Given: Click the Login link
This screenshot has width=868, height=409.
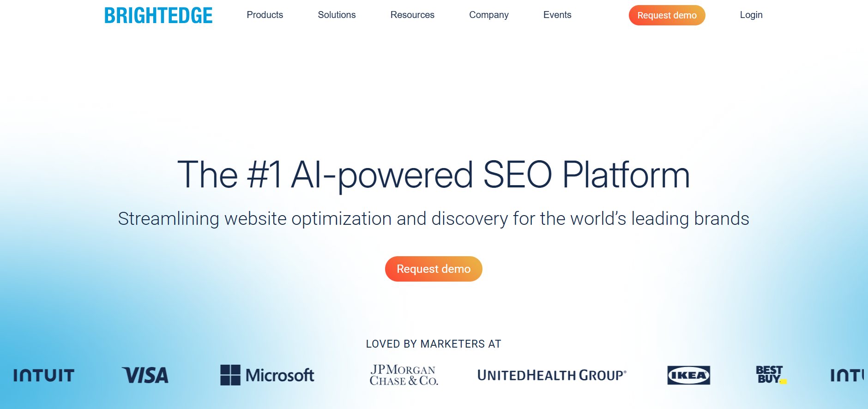Looking at the screenshot, I should pyautogui.click(x=751, y=15).
